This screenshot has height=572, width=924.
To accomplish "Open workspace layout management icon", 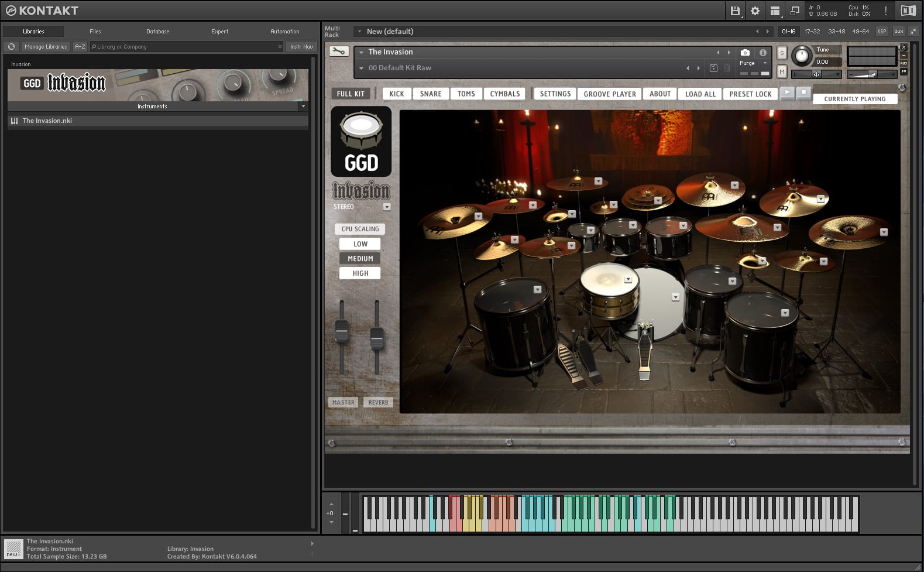I will coord(775,11).
